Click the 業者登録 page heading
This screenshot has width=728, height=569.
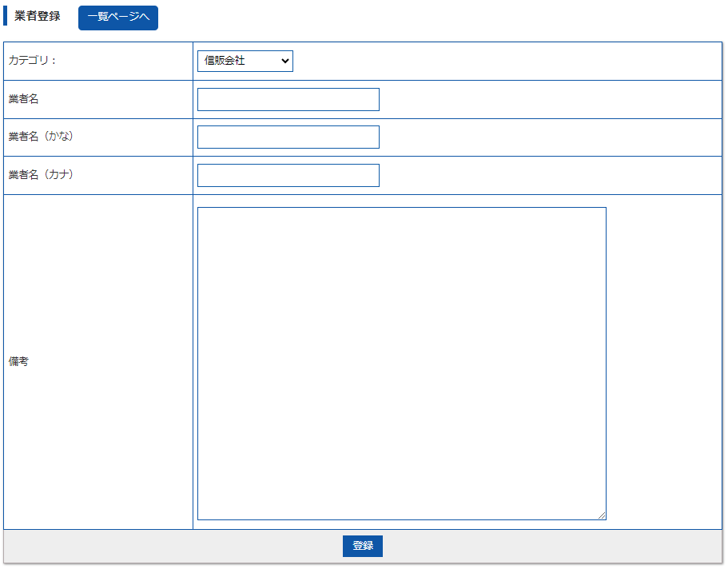click(x=38, y=17)
